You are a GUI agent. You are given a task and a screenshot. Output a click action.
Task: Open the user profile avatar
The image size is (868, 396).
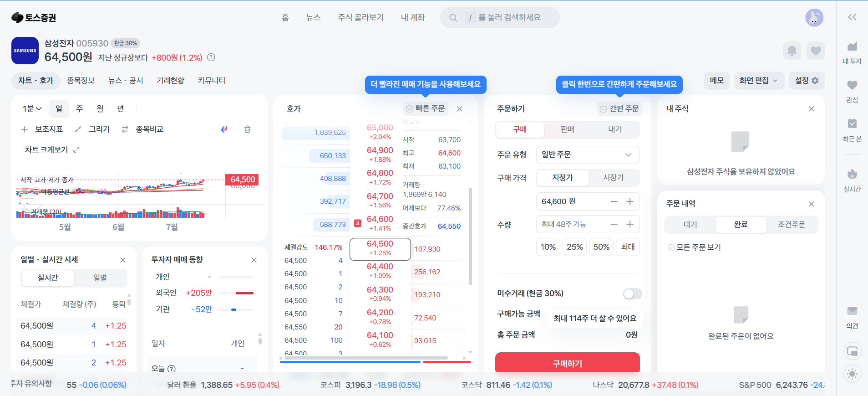tap(814, 18)
